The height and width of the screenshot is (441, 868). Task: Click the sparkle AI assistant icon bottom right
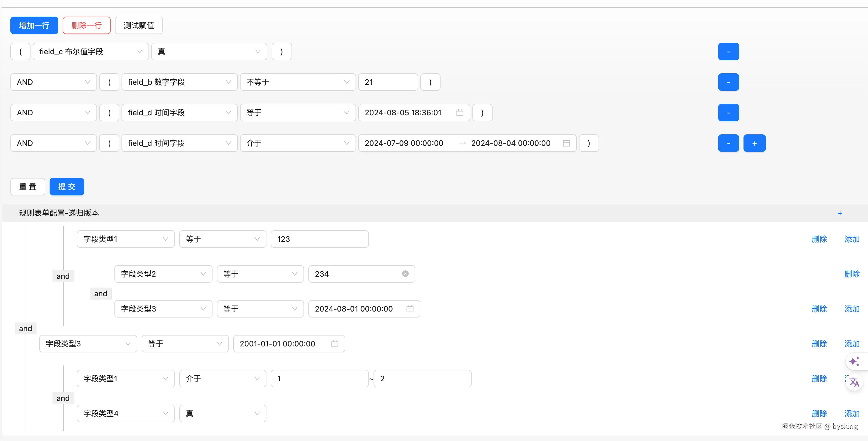(x=855, y=361)
